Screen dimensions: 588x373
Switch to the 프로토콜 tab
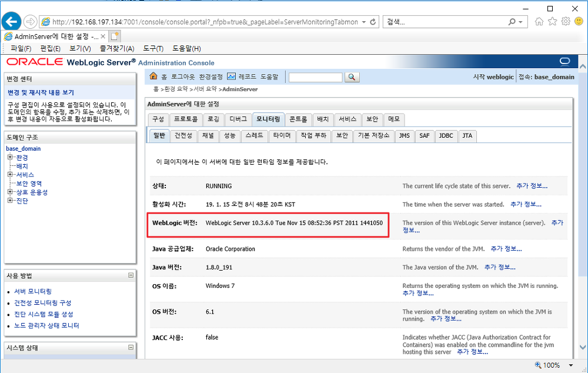click(x=186, y=119)
